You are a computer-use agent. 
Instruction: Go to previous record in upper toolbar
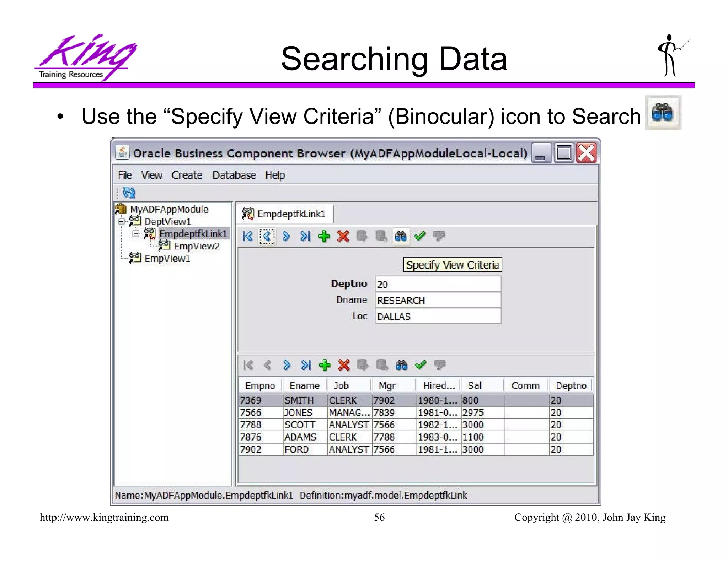267,236
